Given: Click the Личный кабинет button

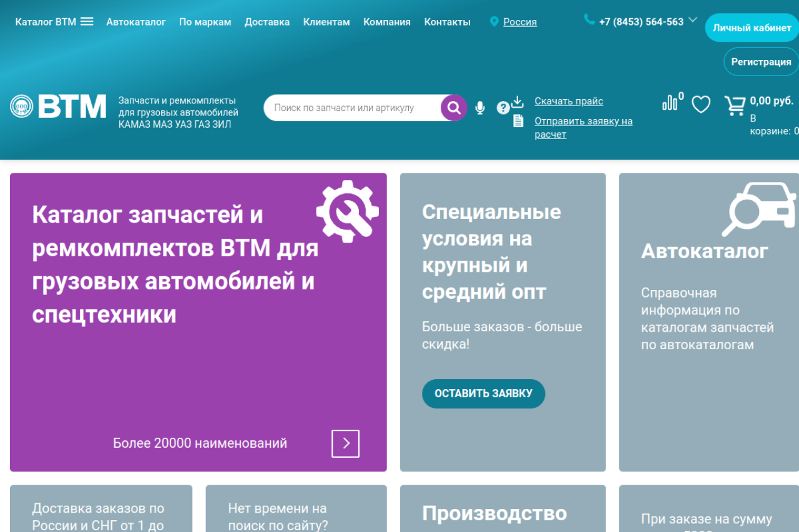Looking at the screenshot, I should (752, 28).
